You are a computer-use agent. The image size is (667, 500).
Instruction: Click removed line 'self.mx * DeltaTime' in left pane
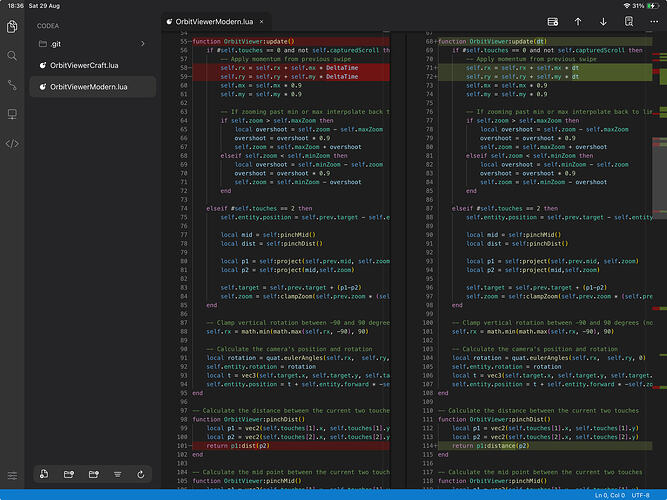[289, 68]
